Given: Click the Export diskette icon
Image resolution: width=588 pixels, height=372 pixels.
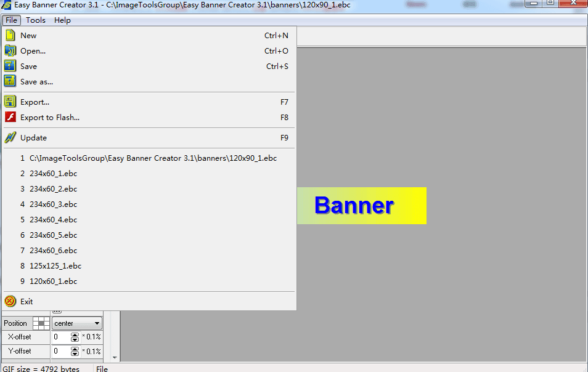Looking at the screenshot, I should click(x=10, y=102).
